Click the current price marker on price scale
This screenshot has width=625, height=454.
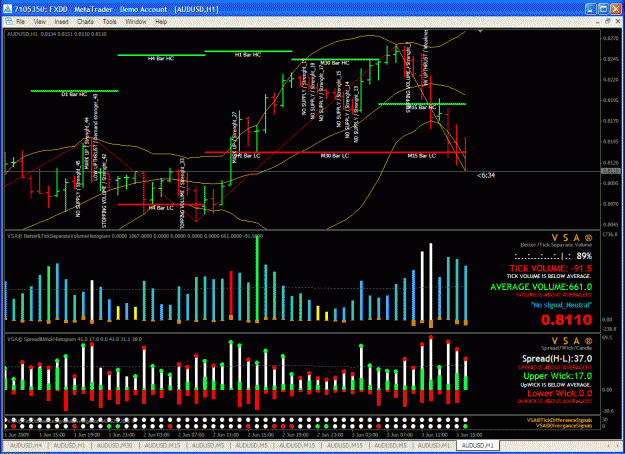click(610, 171)
